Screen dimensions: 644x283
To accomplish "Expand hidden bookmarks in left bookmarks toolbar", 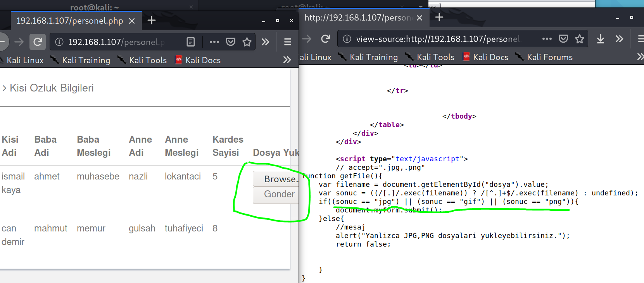I will tap(287, 60).
